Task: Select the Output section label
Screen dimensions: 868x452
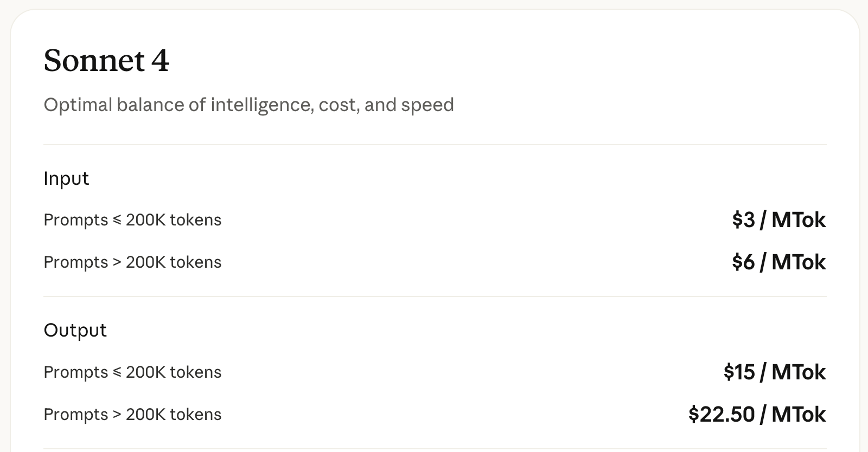Action: click(75, 330)
